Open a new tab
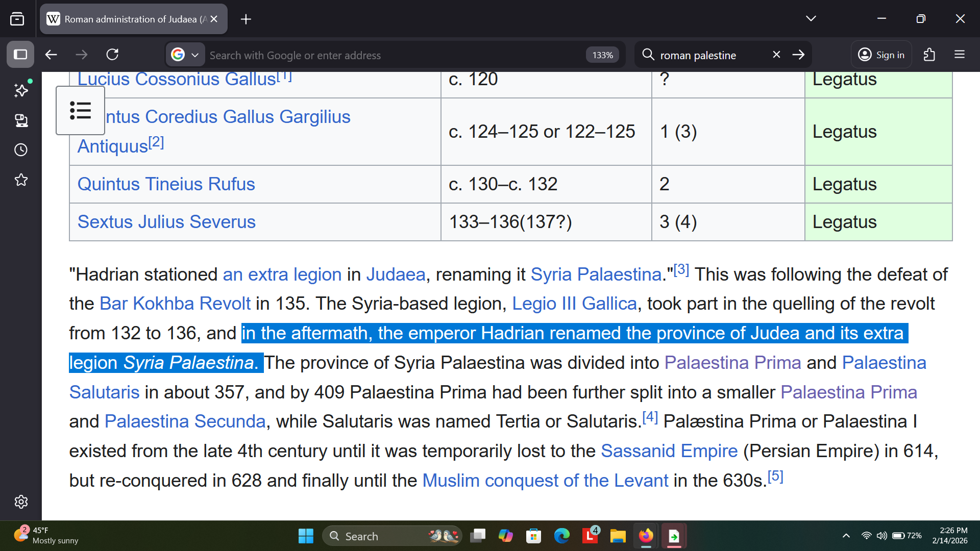Image resolution: width=980 pixels, height=551 pixels. click(246, 19)
